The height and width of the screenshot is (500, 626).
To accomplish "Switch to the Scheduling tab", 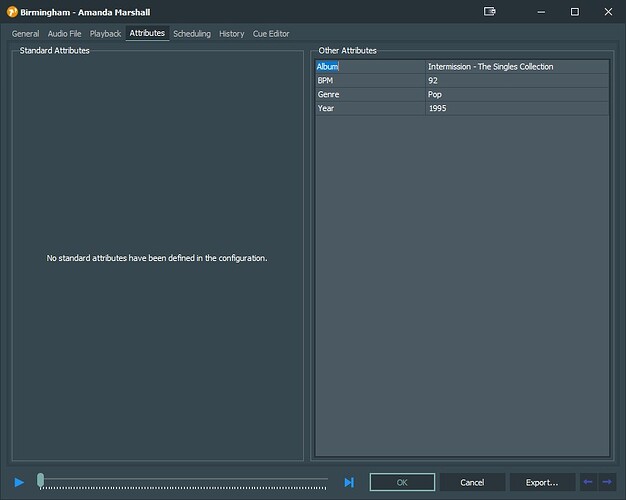I will [192, 34].
